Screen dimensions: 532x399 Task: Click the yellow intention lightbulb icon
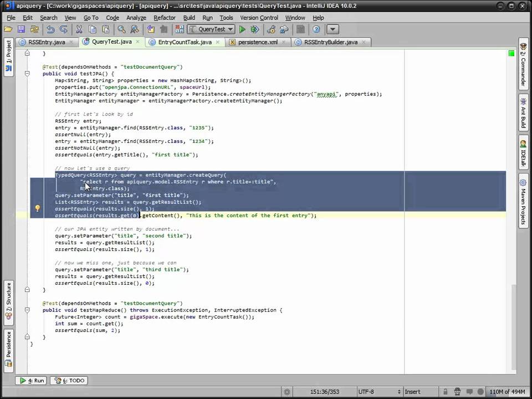37,208
